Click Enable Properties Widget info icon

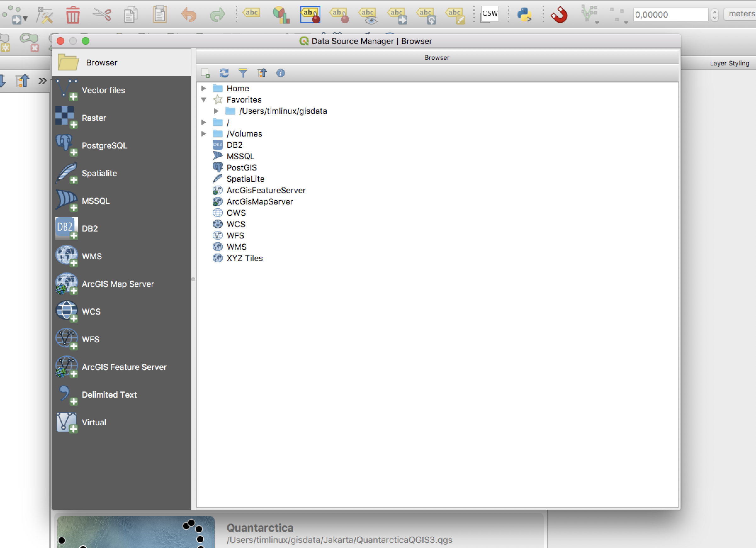(281, 73)
